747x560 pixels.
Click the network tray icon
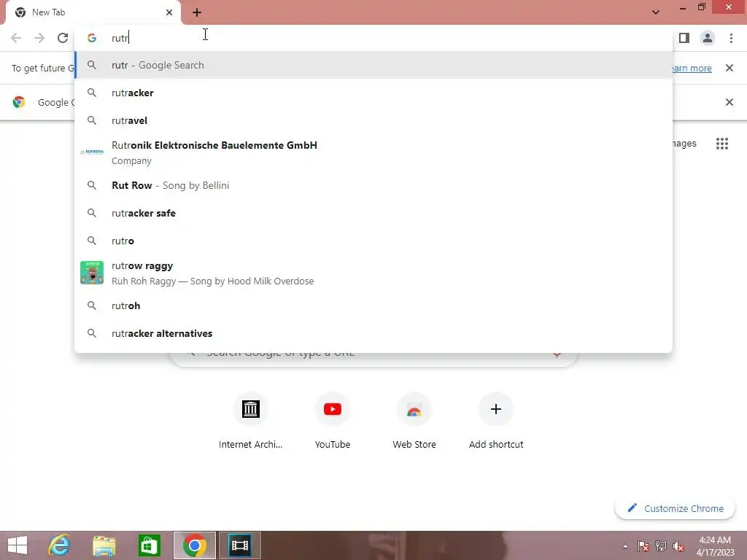click(661, 546)
